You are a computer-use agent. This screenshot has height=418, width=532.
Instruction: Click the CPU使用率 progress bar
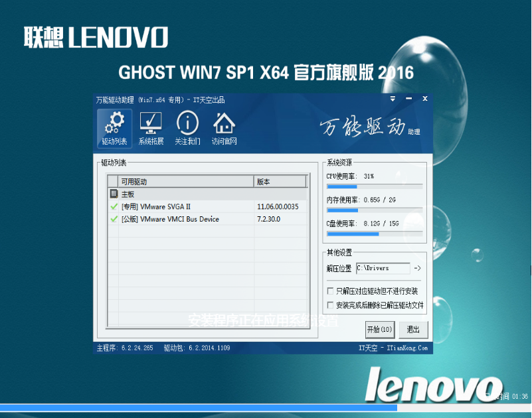(375, 186)
